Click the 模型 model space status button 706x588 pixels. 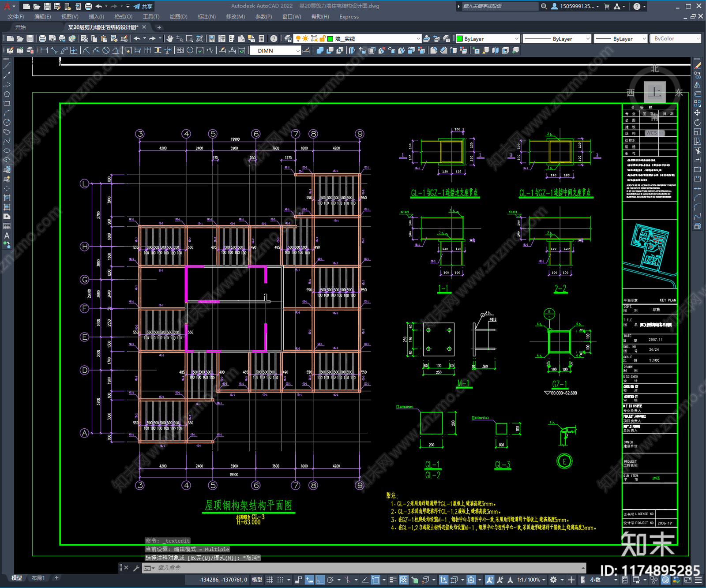(x=257, y=580)
